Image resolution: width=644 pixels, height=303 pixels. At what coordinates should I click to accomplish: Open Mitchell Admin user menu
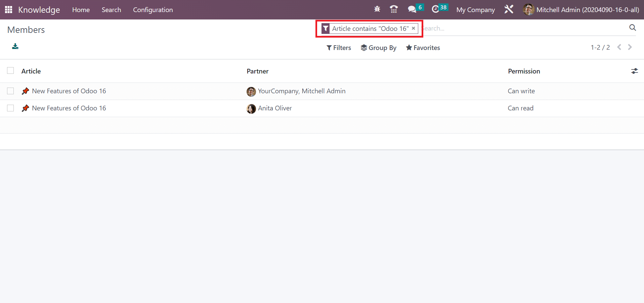(581, 10)
